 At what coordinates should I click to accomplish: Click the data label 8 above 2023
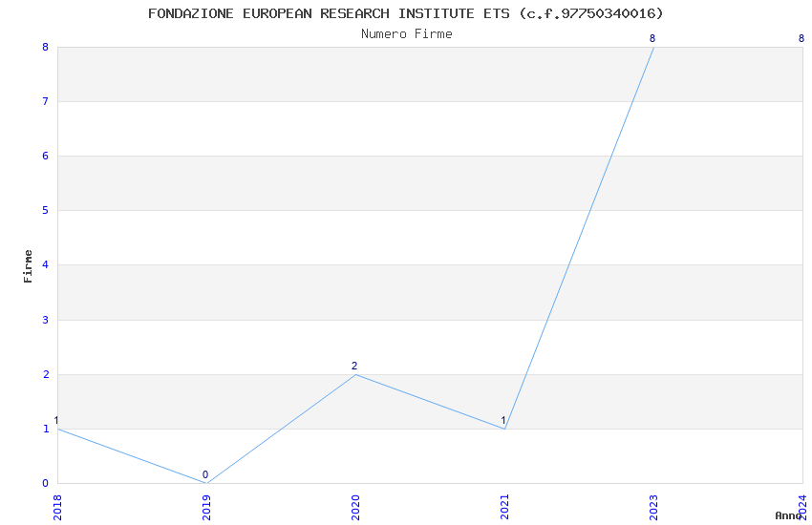pos(652,38)
